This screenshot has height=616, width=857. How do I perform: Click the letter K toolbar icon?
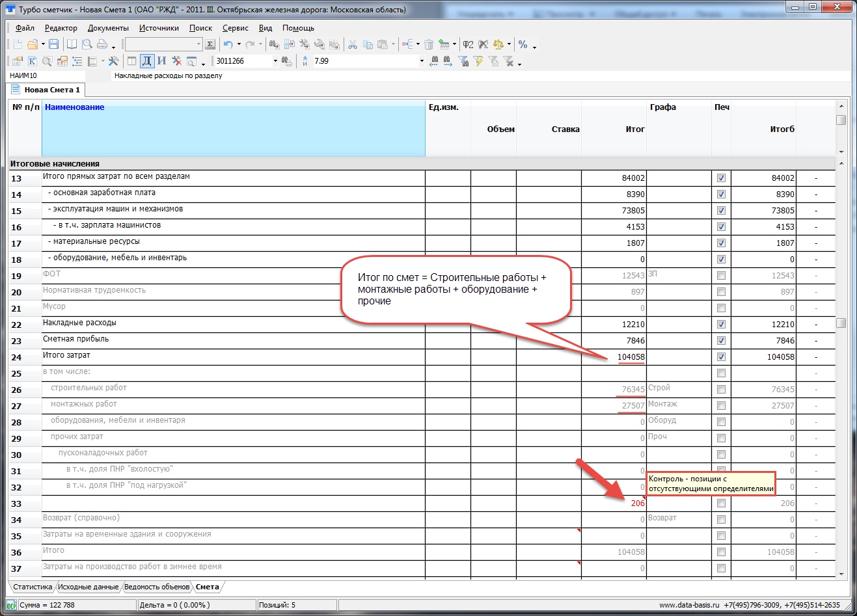tap(32, 61)
